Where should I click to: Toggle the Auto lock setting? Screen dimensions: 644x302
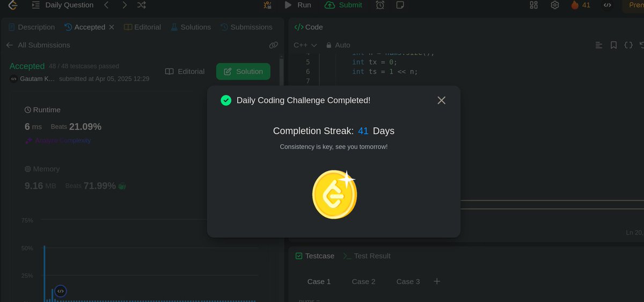pos(338,45)
